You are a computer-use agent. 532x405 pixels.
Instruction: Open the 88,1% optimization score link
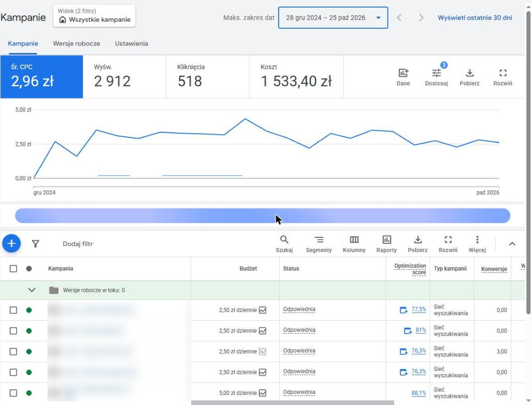pyautogui.click(x=418, y=393)
